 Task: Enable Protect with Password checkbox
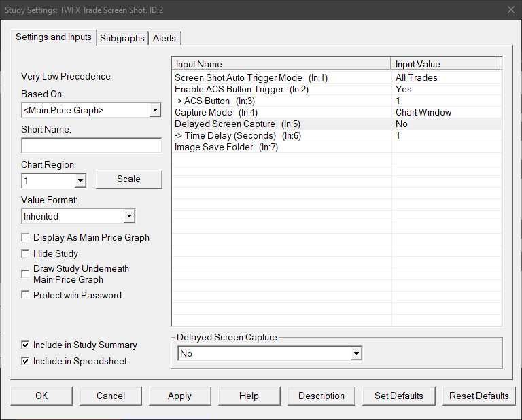[x=26, y=296]
